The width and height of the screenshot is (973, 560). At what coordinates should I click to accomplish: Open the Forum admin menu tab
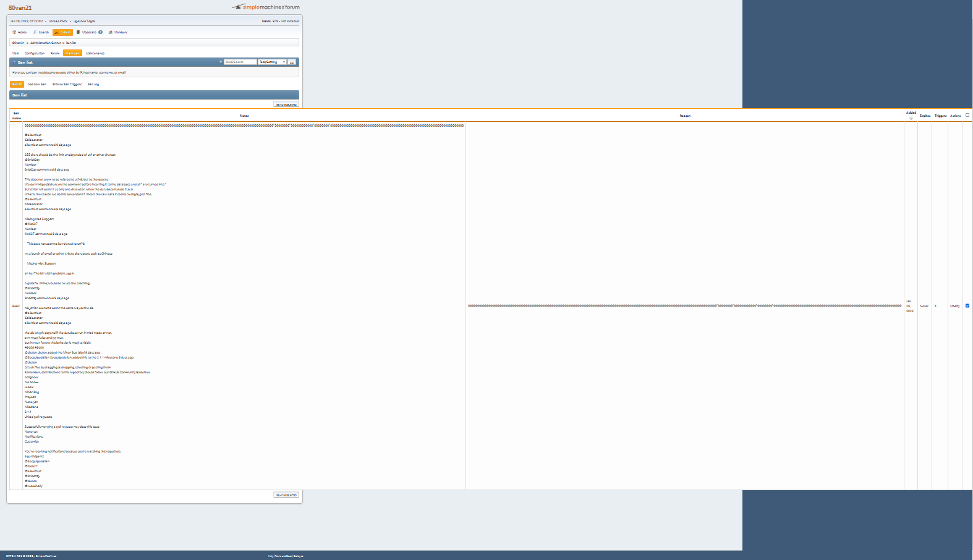tap(55, 53)
